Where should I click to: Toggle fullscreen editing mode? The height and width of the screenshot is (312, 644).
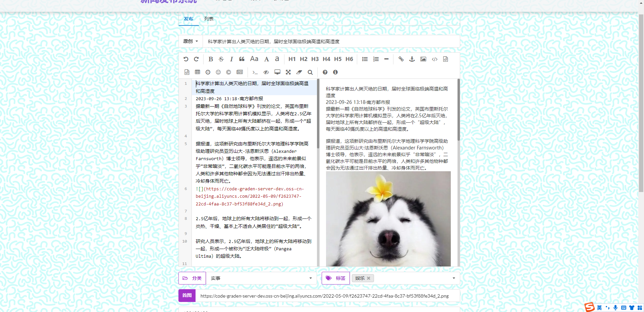(288, 72)
